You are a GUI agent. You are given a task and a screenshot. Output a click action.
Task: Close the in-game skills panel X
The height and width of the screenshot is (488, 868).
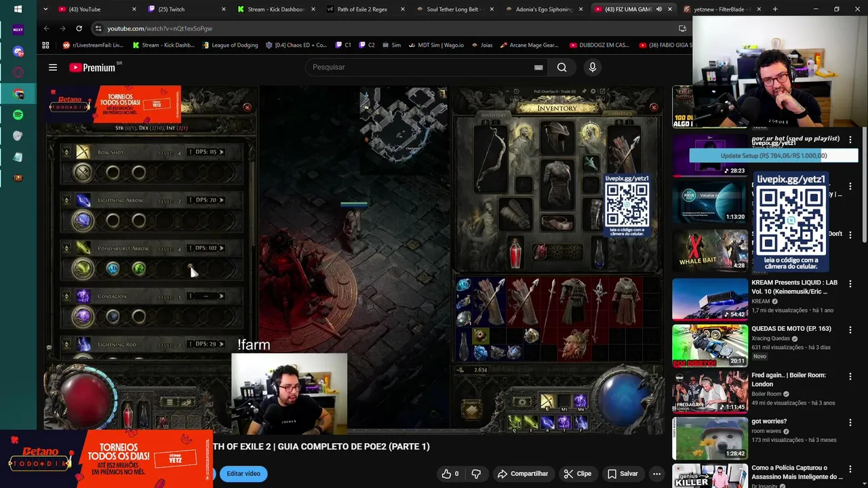(247, 107)
